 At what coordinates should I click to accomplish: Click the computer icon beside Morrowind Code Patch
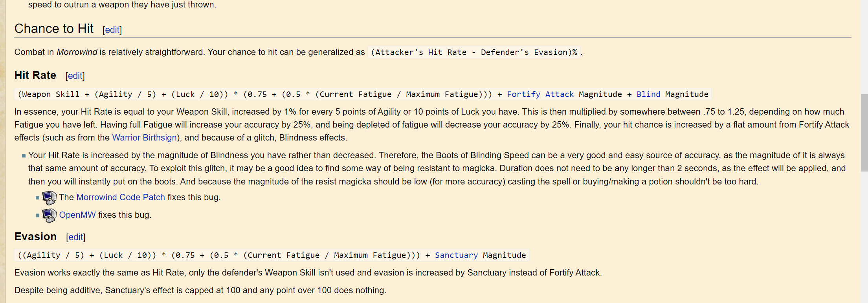click(x=50, y=198)
